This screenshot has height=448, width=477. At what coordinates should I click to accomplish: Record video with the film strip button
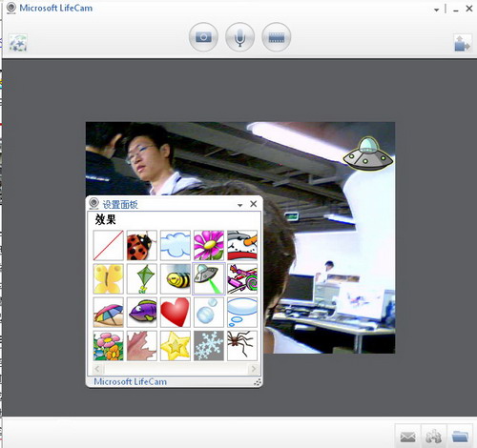tap(277, 37)
